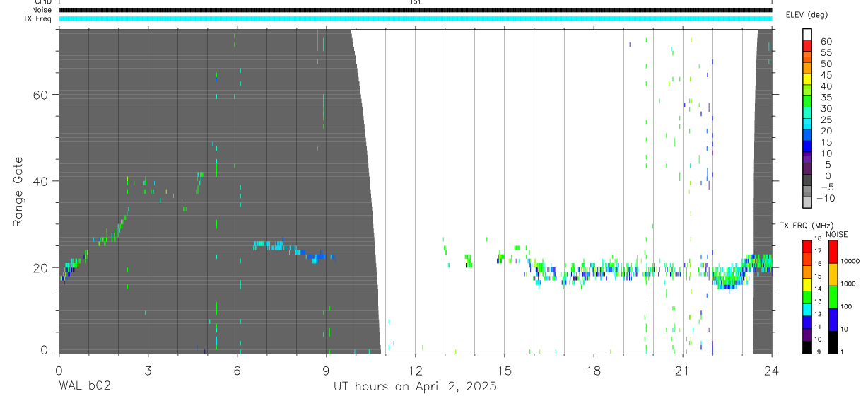Click the white top swatch of ELEV legend
Screen dimensions: 868x401
(x=807, y=35)
